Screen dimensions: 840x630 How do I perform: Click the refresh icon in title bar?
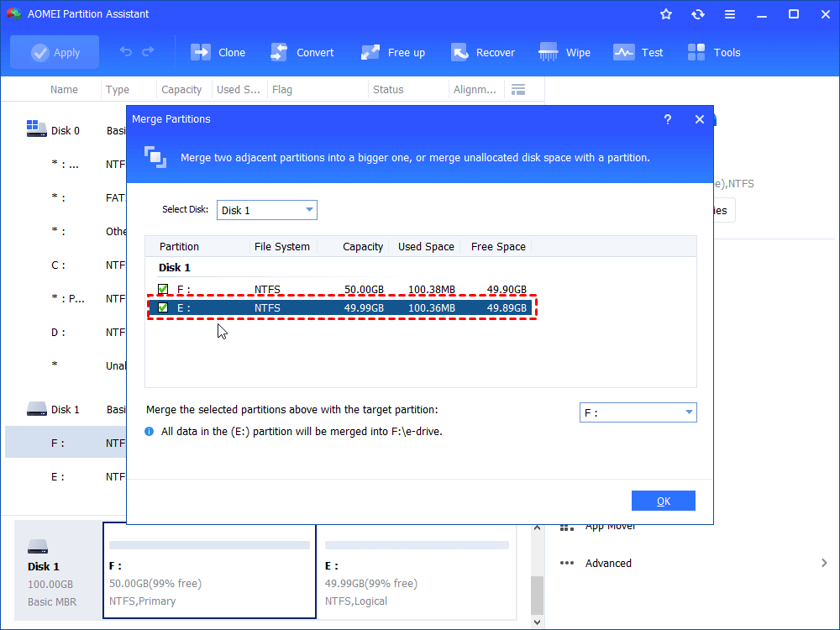pos(697,14)
